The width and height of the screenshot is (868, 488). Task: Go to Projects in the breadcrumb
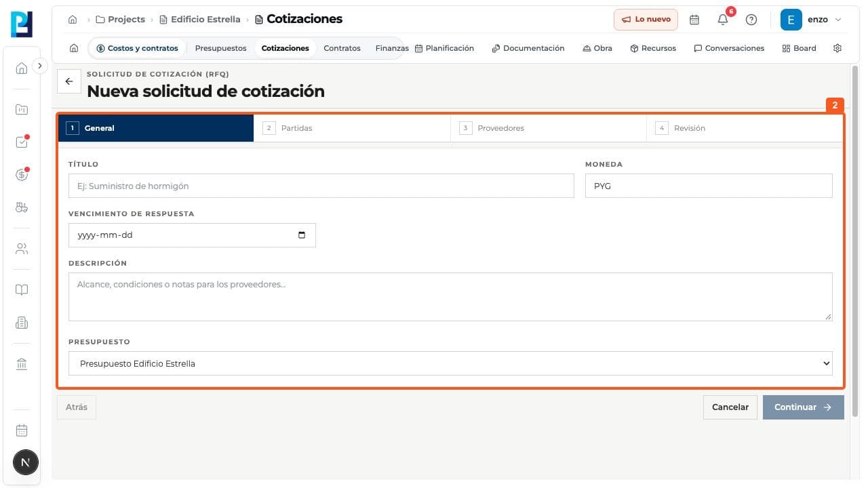click(x=120, y=20)
